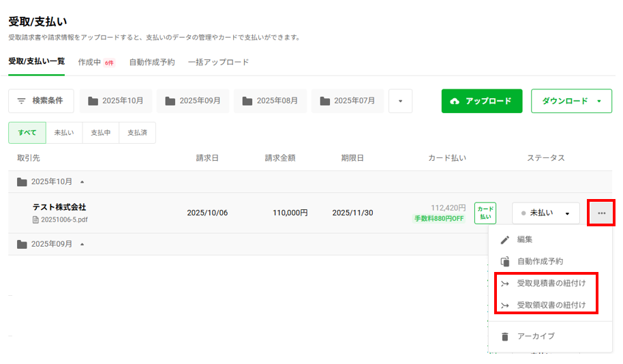Open the more-months dropdown arrow
The image size is (623, 364).
pyautogui.click(x=401, y=101)
